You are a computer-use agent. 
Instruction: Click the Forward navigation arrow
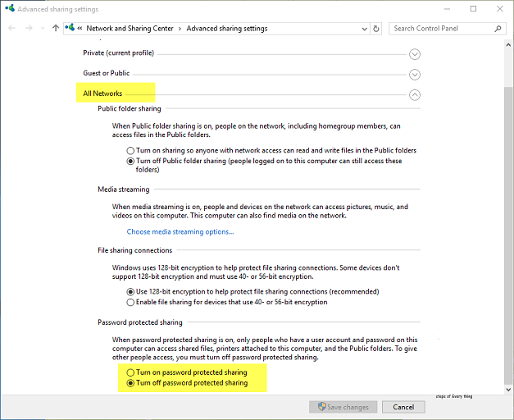[29, 28]
